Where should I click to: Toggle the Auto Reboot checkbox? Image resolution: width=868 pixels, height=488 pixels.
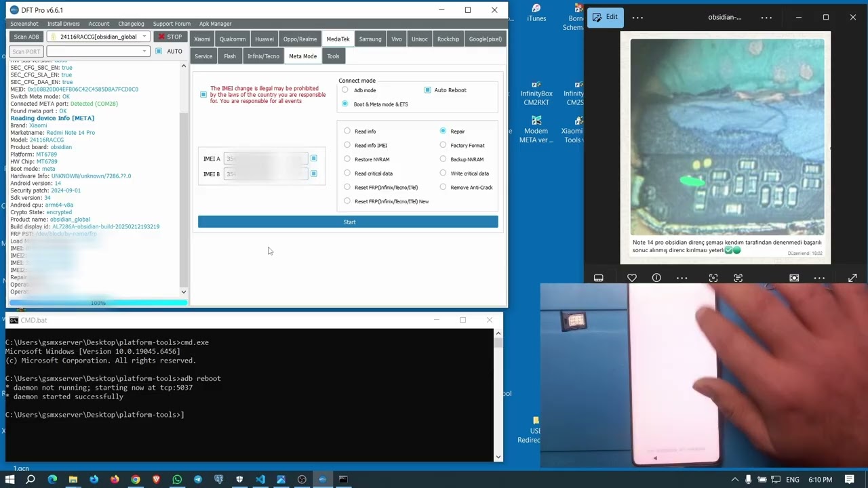pos(428,90)
